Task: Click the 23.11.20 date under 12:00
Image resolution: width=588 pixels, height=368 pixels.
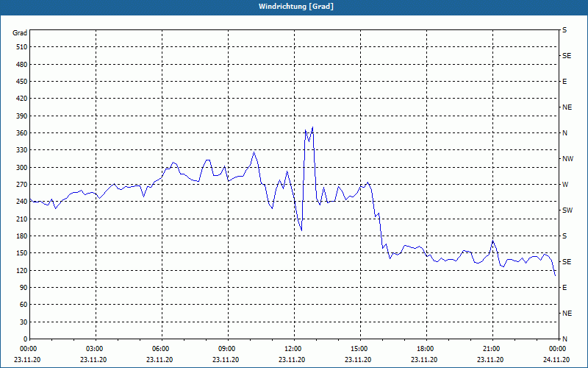Action: pos(292,360)
